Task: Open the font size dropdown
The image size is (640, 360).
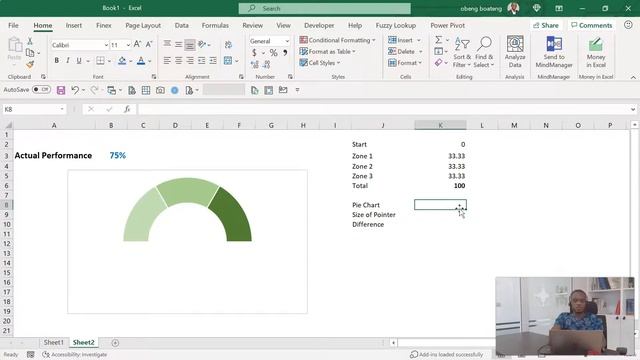Action: coord(128,45)
